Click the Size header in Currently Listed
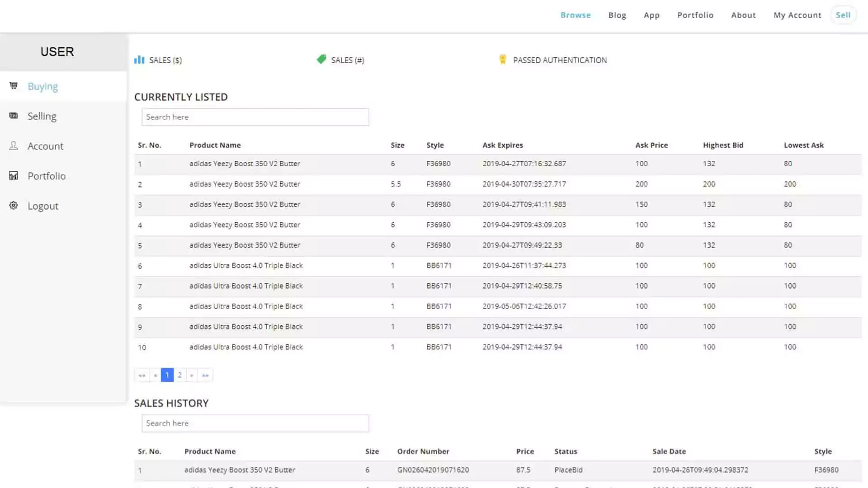868x488 pixels. tap(397, 145)
